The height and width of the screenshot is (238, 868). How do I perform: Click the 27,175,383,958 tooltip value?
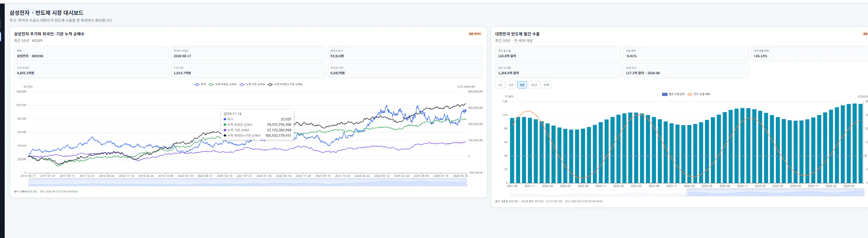coord(279,130)
